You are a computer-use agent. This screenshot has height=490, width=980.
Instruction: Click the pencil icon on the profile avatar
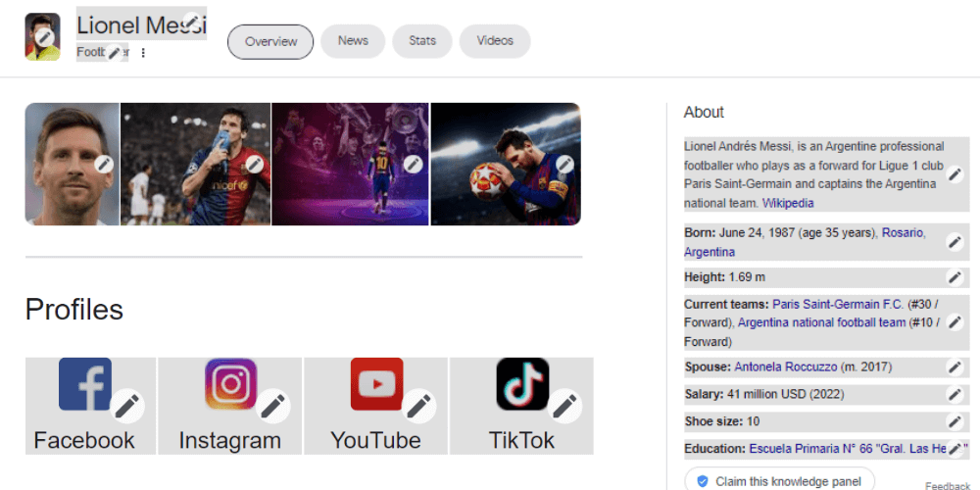point(43,37)
